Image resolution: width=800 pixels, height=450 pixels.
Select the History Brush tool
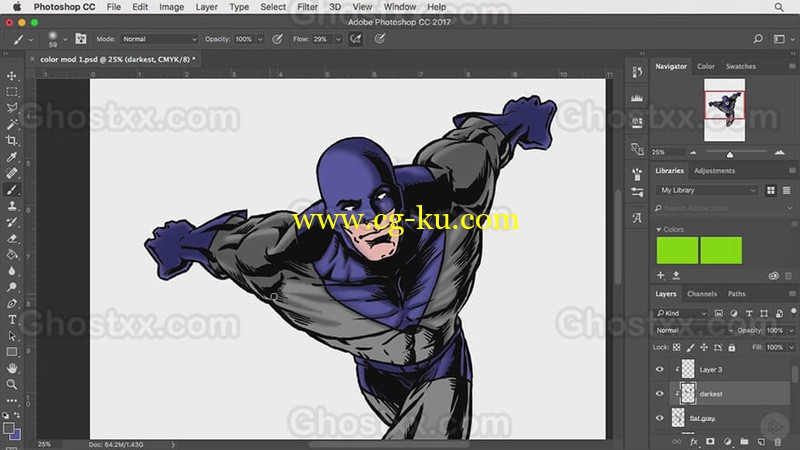[x=12, y=222]
